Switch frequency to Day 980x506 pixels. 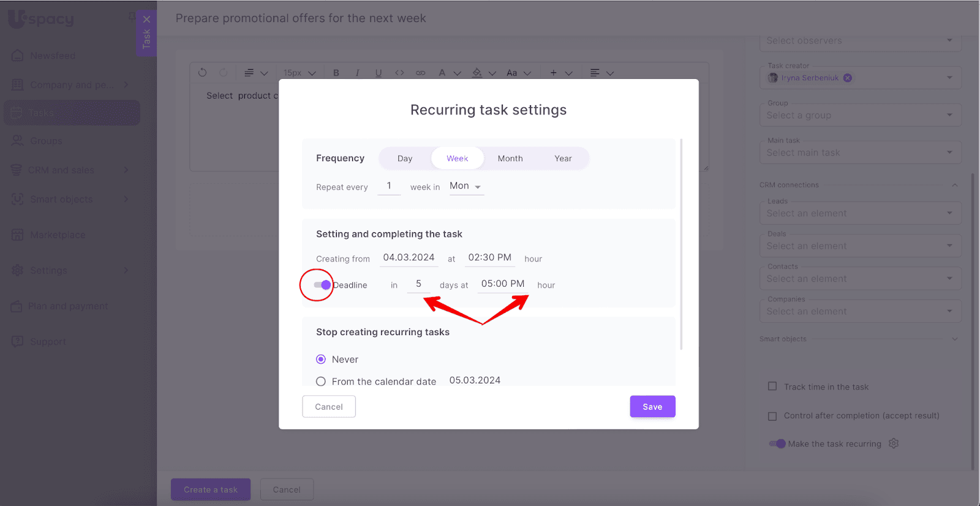click(x=405, y=159)
